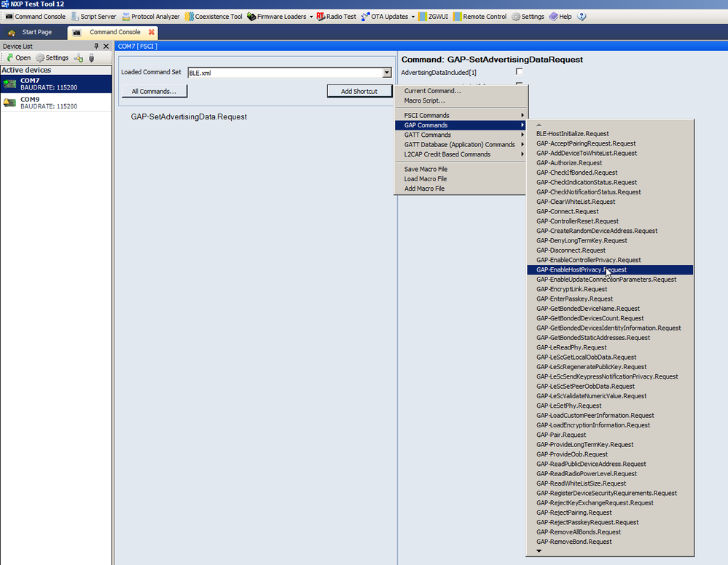This screenshot has width=728, height=565.
Task: Open the Radio Test tool
Action: tap(336, 17)
